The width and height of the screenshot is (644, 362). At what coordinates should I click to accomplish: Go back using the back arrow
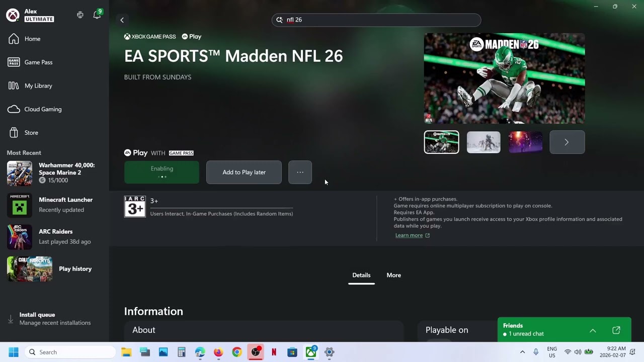[122, 20]
